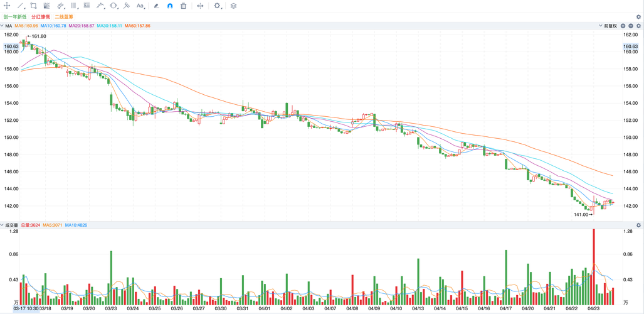The width and height of the screenshot is (644, 314).
Task: Select the crosshair cursor tool
Action: coord(8,6)
